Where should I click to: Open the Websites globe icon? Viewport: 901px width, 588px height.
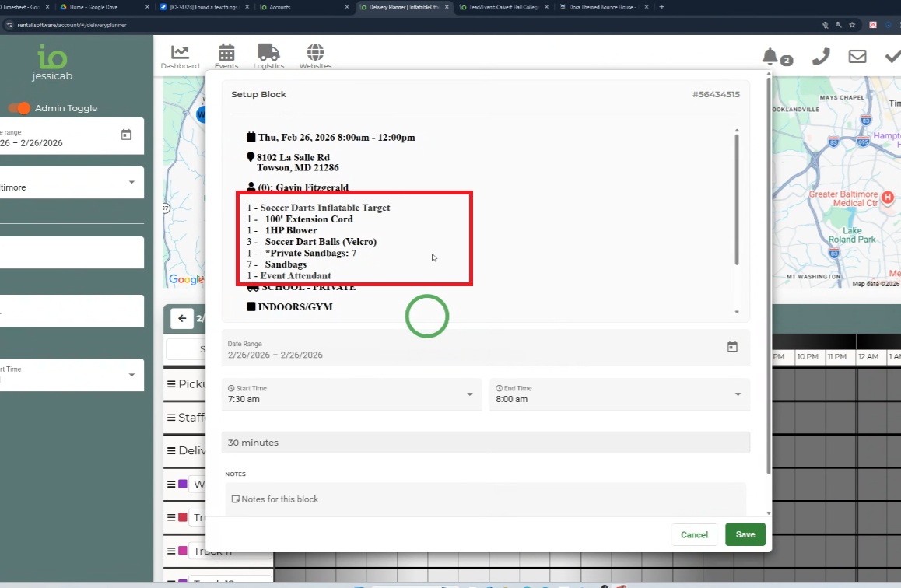point(315,56)
